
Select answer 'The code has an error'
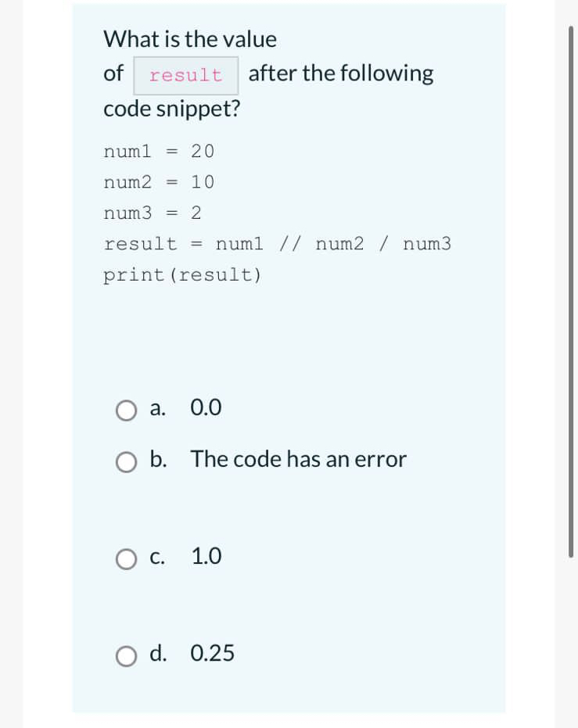tap(298, 460)
